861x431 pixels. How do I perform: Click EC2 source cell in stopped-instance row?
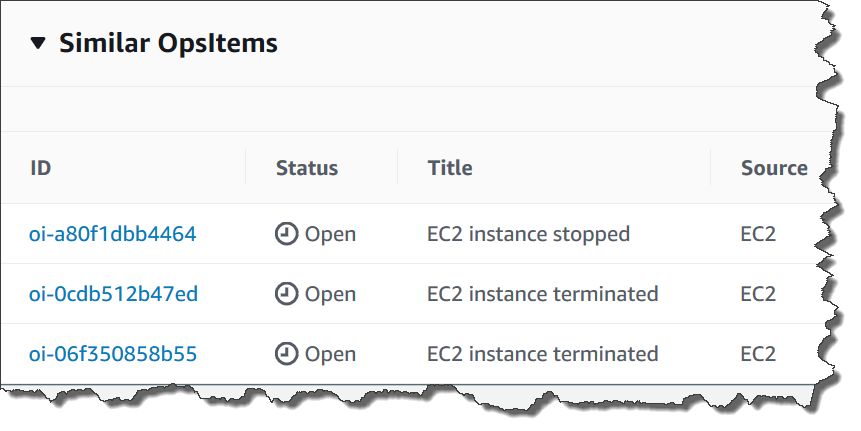point(758,234)
